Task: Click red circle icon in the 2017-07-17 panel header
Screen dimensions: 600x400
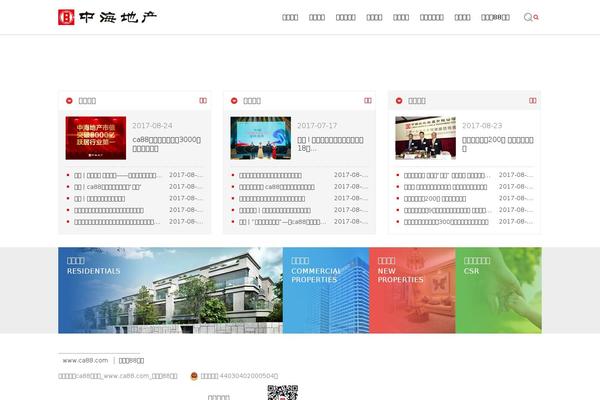Action: click(234, 101)
